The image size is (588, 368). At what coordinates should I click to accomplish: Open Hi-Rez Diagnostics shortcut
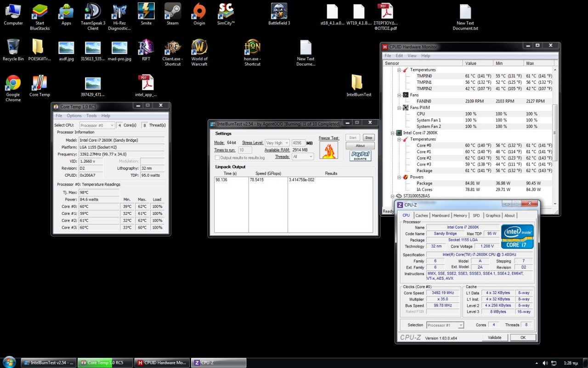point(119,17)
